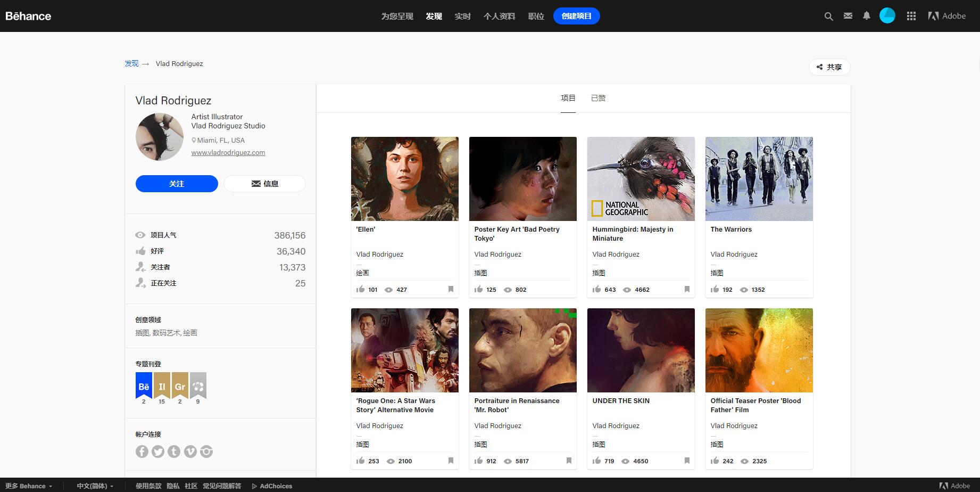Viewport: 980px width, 492px height.
Task: Expand the 更多 Behance footer menu
Action: point(29,486)
